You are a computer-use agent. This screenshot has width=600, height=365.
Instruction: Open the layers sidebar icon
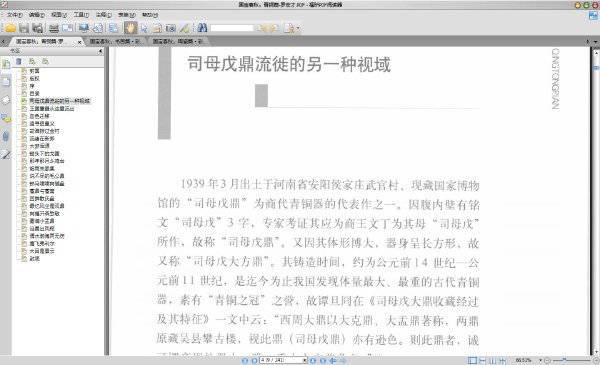tap(6, 100)
